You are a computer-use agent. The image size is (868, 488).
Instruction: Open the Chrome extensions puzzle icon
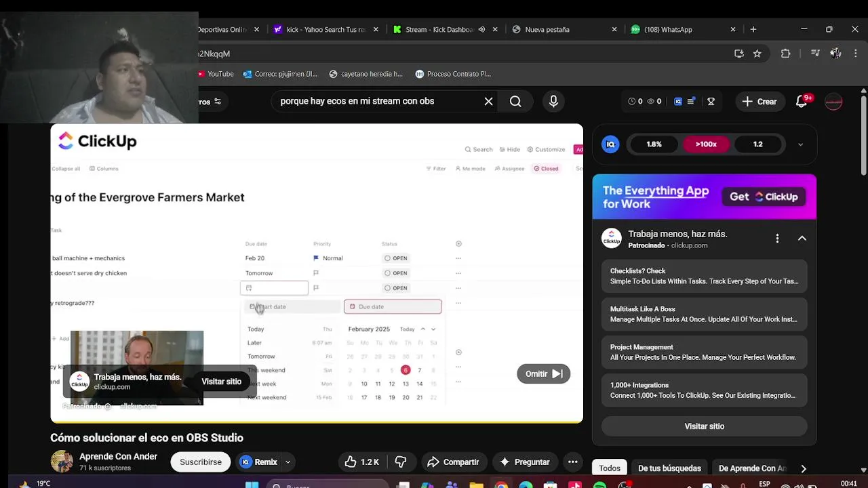click(785, 54)
